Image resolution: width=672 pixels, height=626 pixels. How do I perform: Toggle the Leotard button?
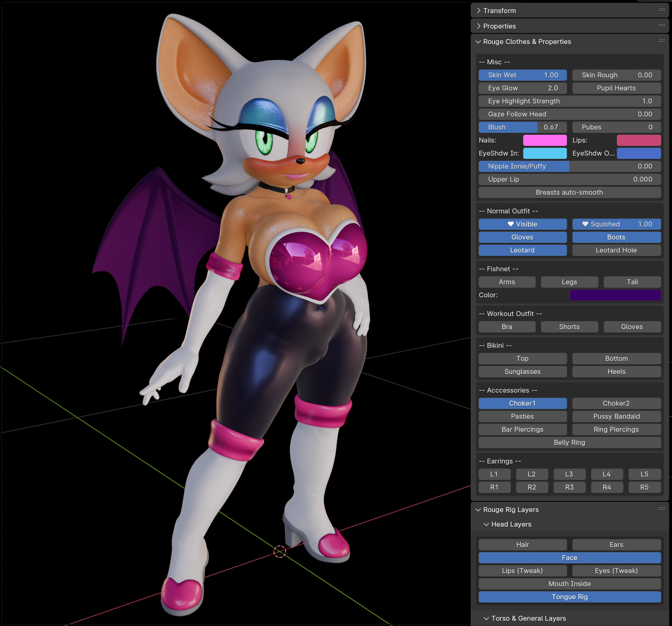(523, 250)
